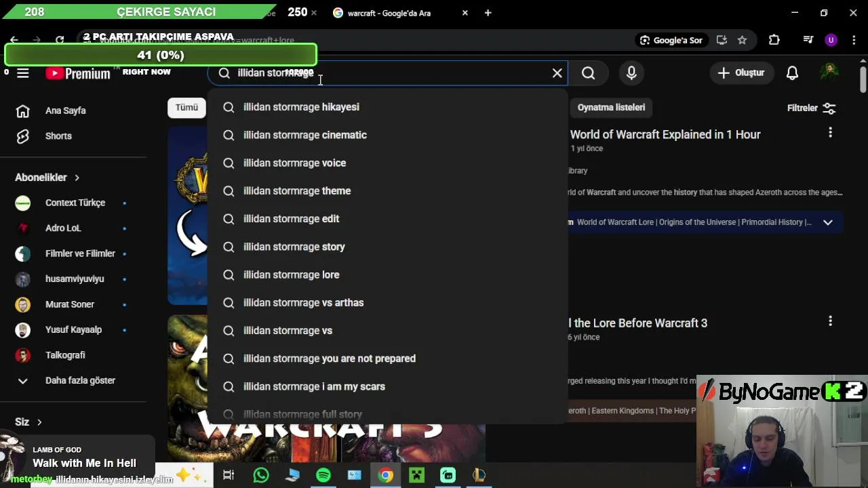Expand the Siz section
Viewport: 868px width, 488px height.
[x=28, y=422]
